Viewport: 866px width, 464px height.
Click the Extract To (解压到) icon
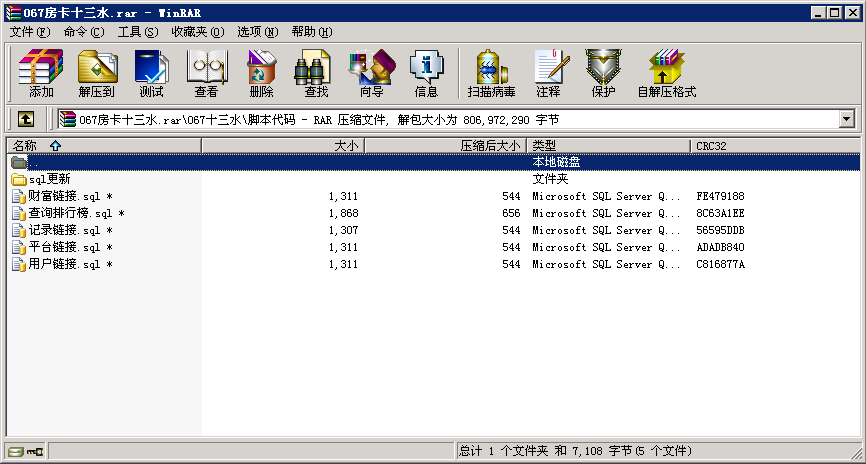pos(97,73)
